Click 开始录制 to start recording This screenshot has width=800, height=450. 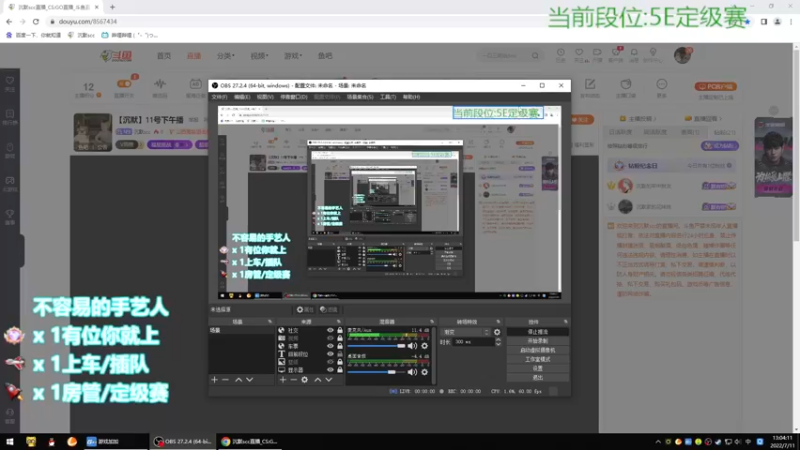click(538, 341)
